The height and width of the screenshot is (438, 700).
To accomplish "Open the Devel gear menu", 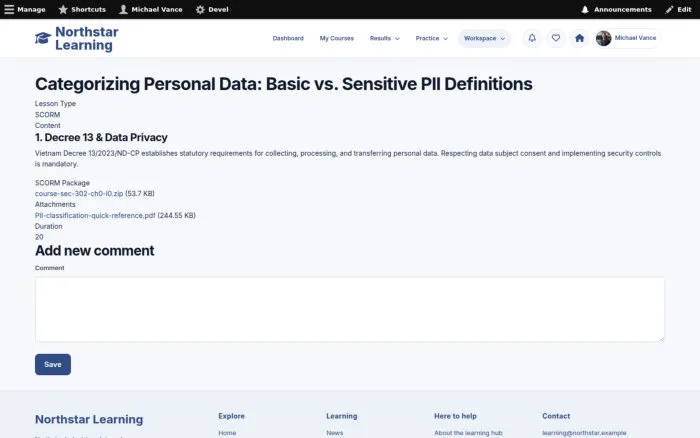I will (212, 9).
